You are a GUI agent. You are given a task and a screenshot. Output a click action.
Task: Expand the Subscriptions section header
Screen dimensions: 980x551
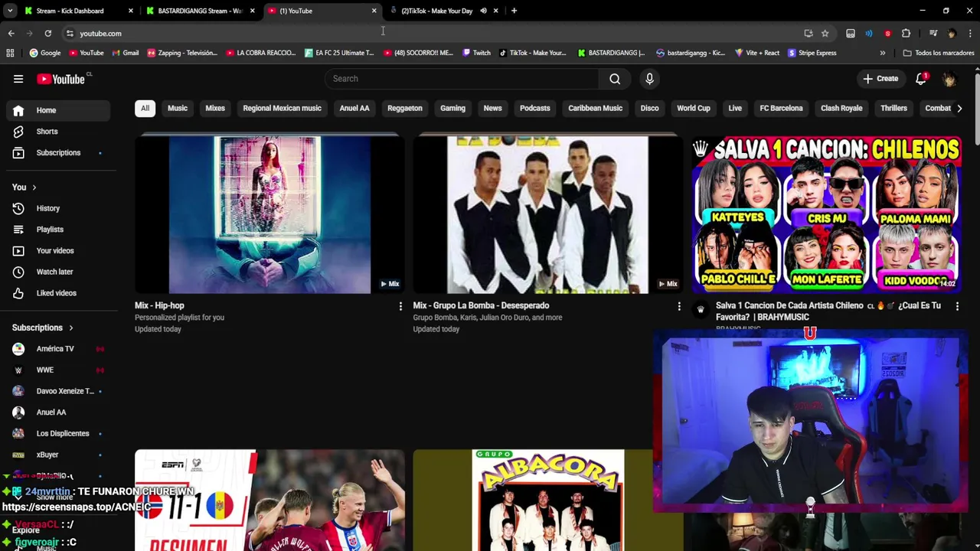point(43,328)
